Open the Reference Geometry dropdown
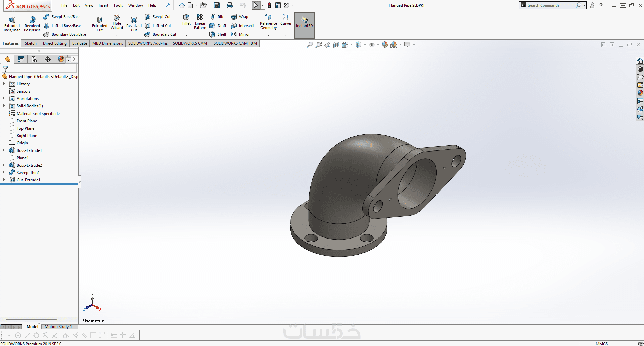644x346 pixels. [268, 35]
